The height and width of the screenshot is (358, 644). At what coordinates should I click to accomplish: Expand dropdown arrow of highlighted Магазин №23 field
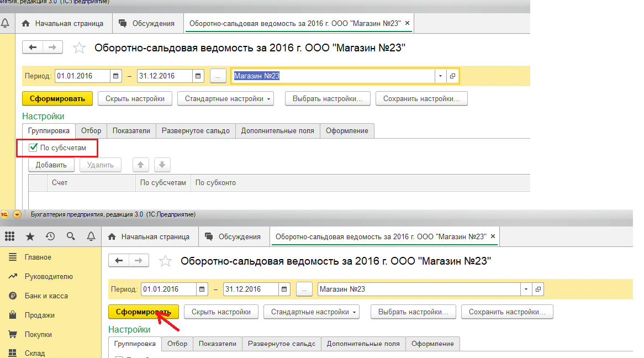click(x=440, y=76)
